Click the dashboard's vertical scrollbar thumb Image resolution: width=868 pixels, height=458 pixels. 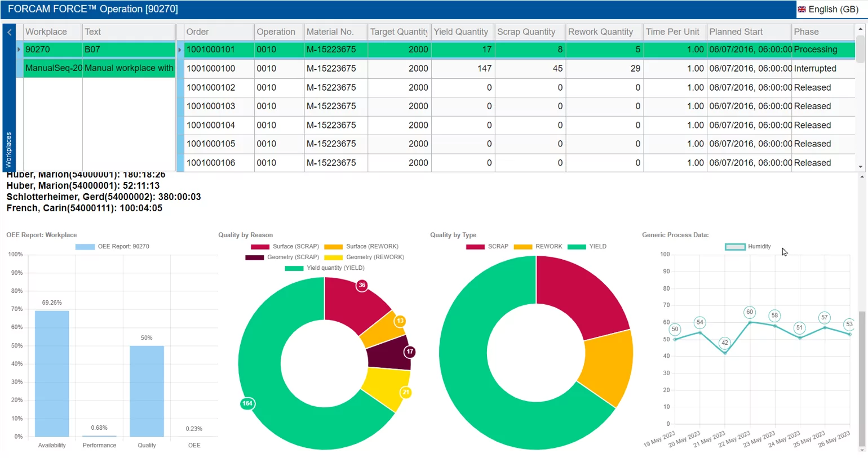[861, 377]
